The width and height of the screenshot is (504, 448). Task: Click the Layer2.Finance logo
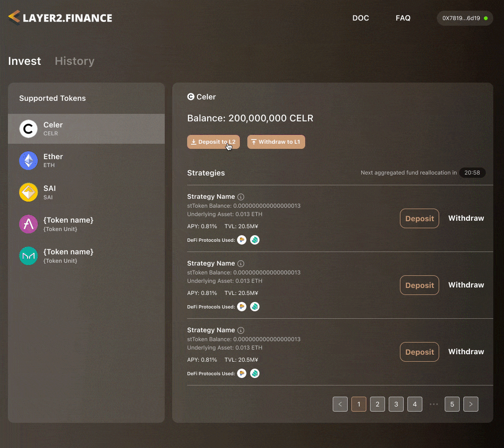point(60,18)
